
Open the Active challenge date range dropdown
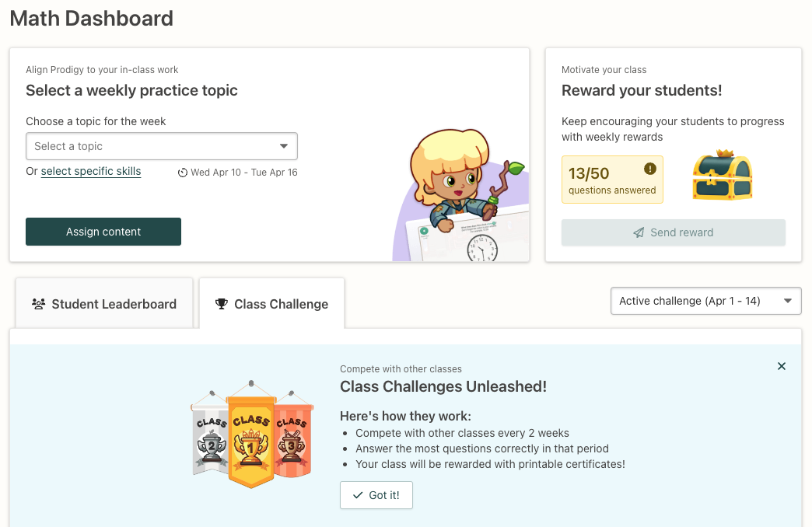click(705, 301)
